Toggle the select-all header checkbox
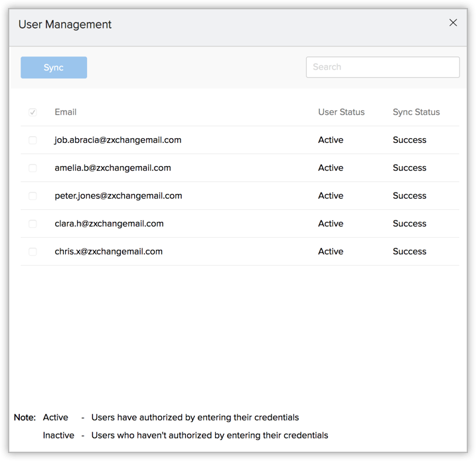 [x=33, y=112]
